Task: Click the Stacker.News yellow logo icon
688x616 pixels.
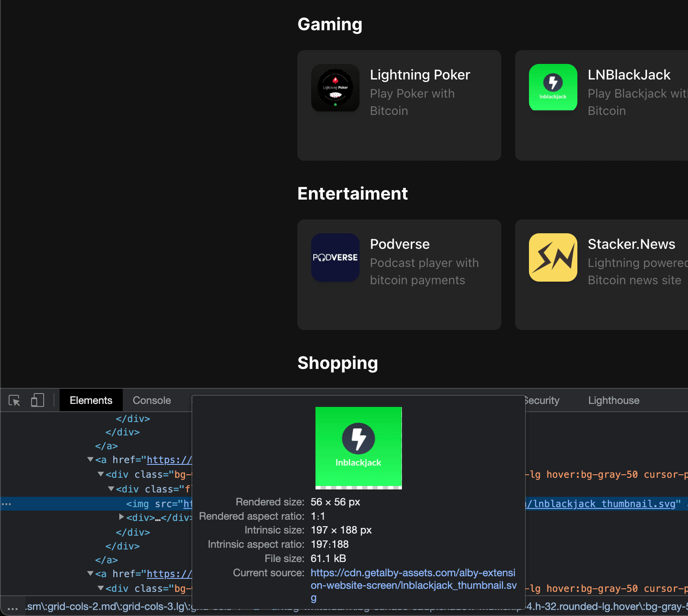Action: point(553,257)
